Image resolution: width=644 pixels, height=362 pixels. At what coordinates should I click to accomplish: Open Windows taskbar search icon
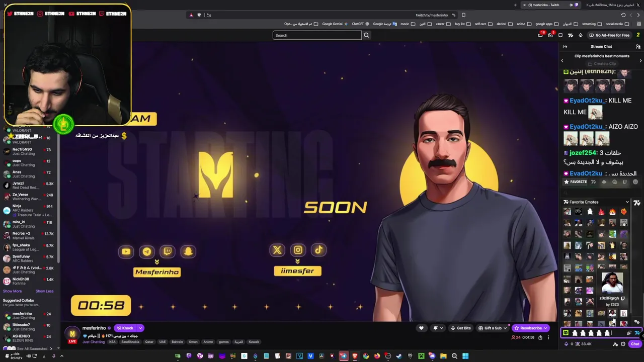(x=454, y=356)
